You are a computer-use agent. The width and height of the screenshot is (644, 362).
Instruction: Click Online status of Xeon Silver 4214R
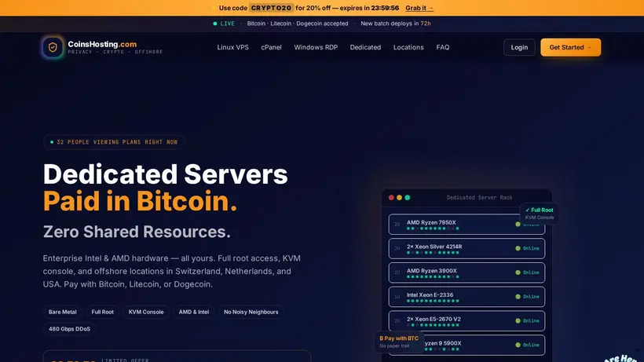pos(527,248)
